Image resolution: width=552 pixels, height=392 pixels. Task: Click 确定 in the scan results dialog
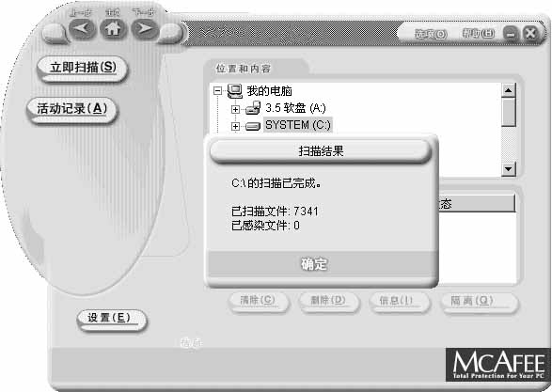tap(314, 264)
